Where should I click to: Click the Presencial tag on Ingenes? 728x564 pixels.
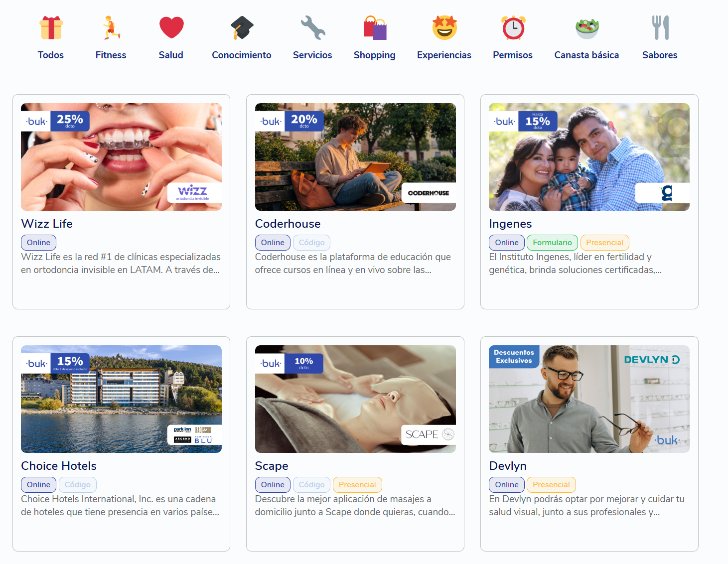coord(604,243)
